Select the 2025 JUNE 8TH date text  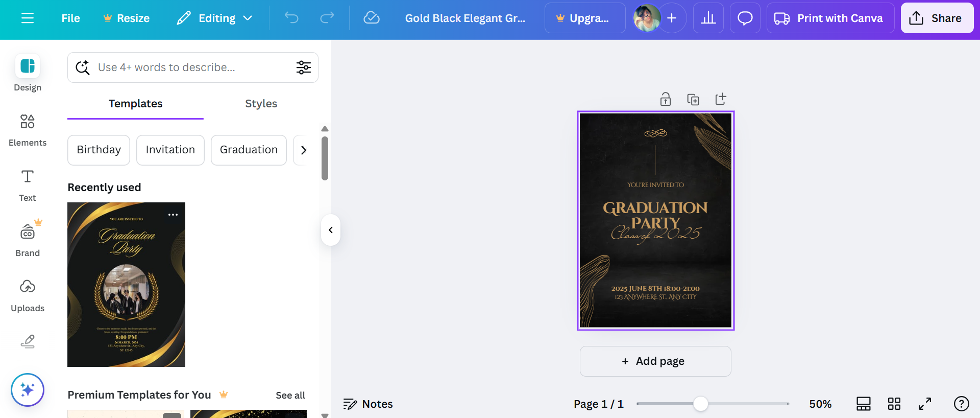tap(655, 289)
